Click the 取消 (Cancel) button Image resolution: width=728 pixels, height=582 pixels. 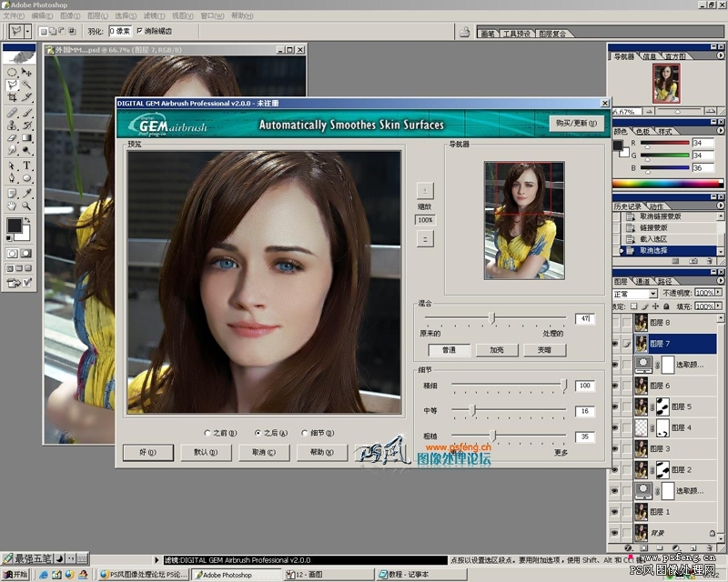tap(264, 452)
